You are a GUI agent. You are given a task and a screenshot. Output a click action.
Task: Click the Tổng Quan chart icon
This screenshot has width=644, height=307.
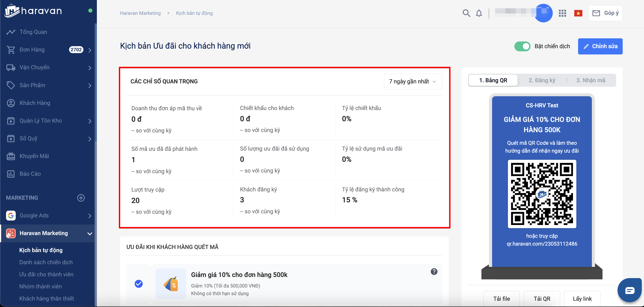coord(11,32)
